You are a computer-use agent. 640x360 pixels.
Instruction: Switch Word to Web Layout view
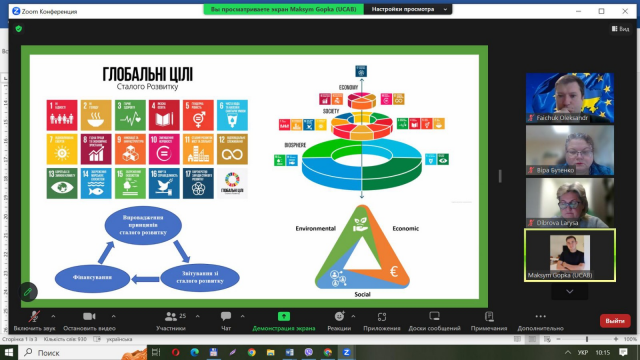coord(547,339)
